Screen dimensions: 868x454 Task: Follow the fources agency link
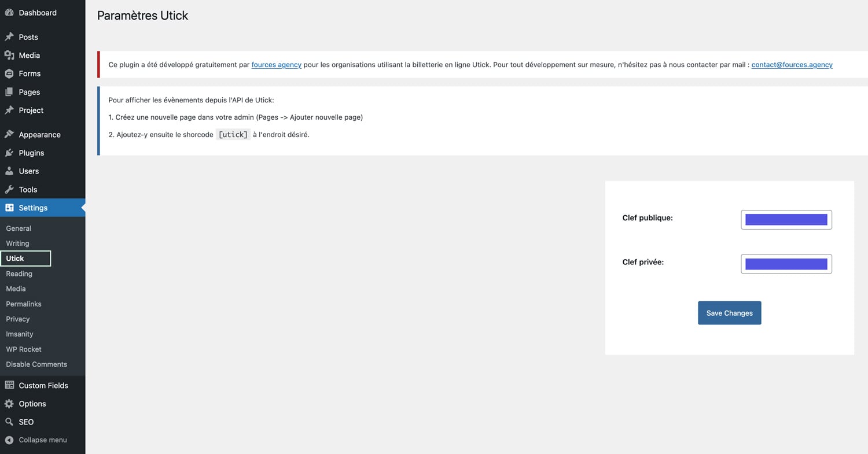click(277, 65)
